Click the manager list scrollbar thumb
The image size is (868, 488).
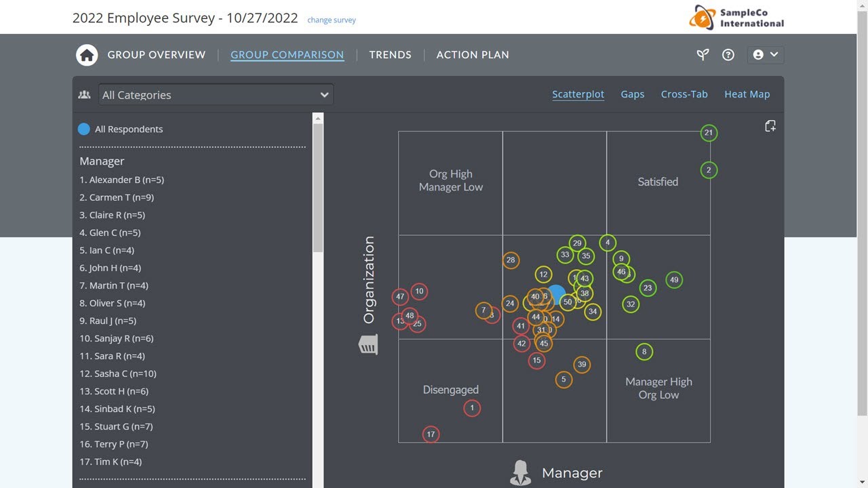click(318, 188)
